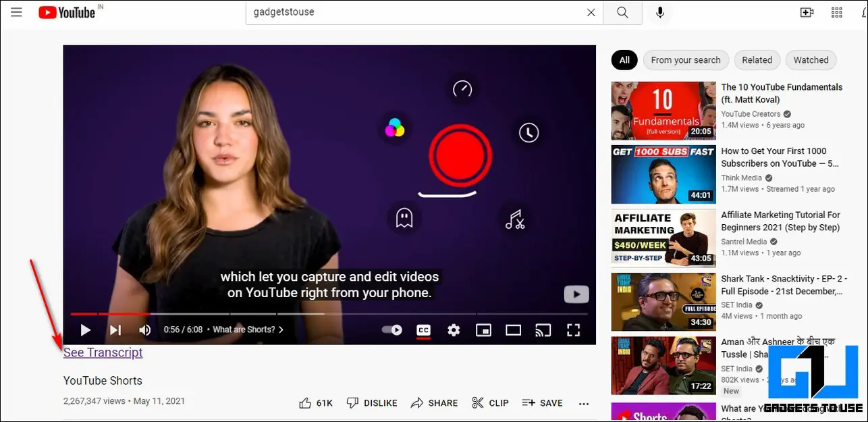This screenshot has width=868, height=422.
Task: Click the search magnifier button
Action: [623, 12]
